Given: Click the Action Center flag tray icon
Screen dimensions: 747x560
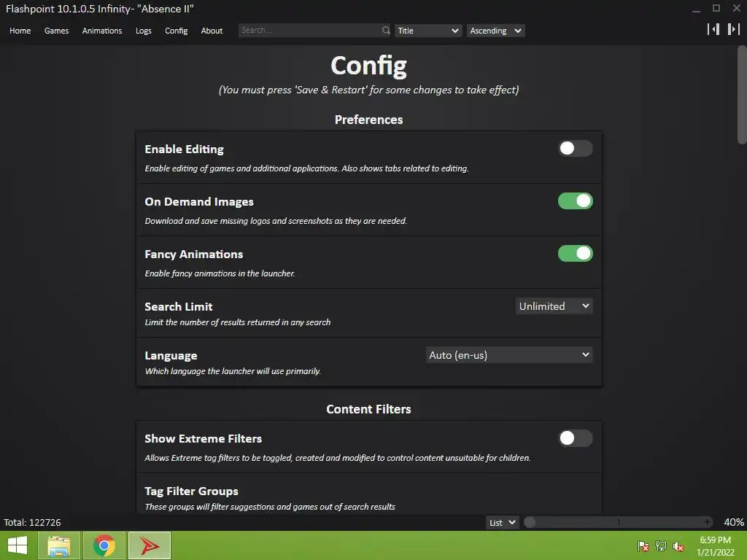Looking at the screenshot, I should (x=643, y=546).
